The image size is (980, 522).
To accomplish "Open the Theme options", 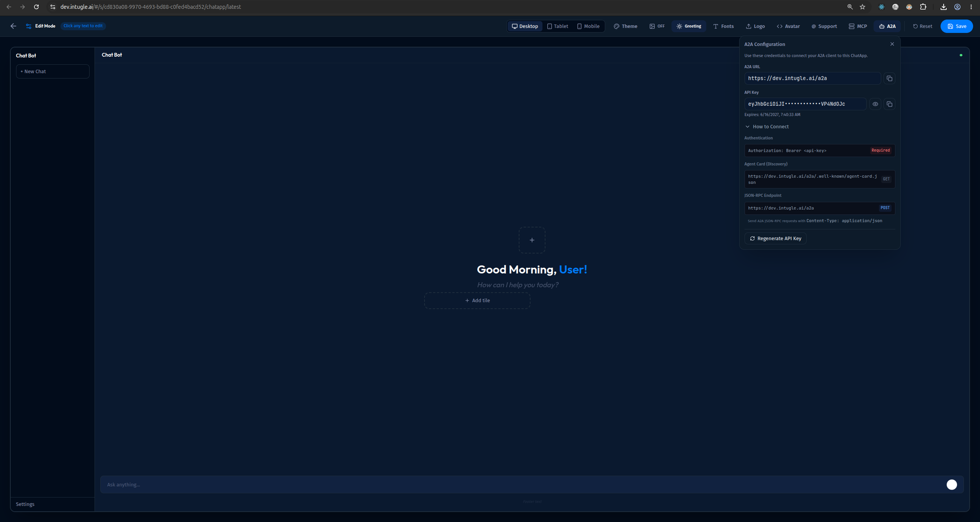I will [626, 26].
